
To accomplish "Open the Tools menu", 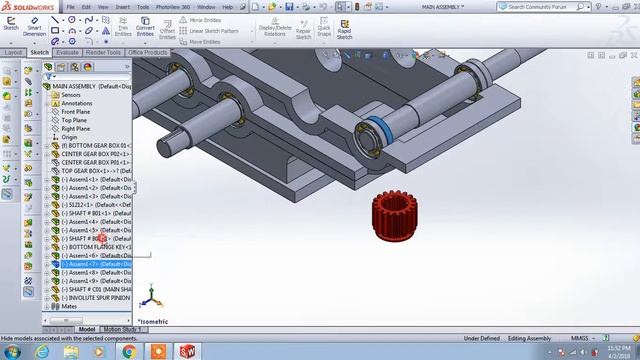I will pos(143,7).
